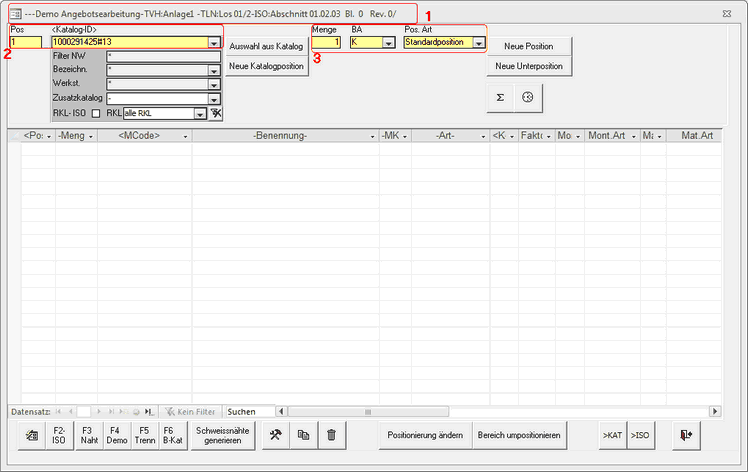Expand the Zusatzkatalog dropdown
The height and width of the screenshot is (472, 748).
click(x=214, y=99)
